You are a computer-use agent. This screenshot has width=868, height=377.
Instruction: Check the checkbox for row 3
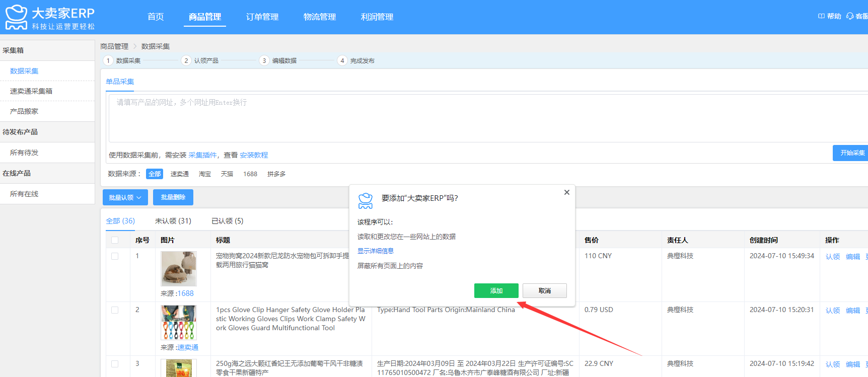115,364
